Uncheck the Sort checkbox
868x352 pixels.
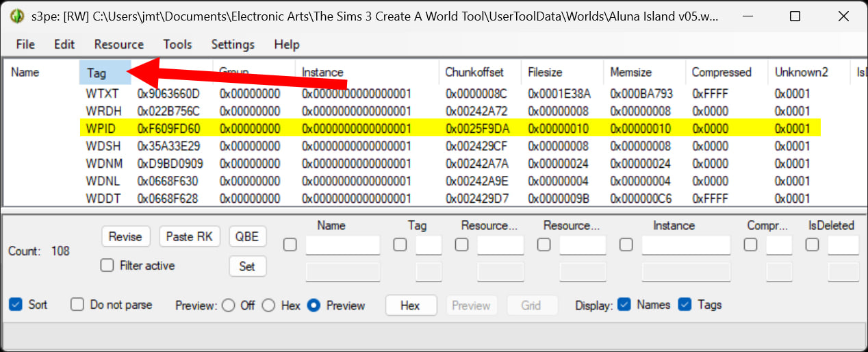16,305
